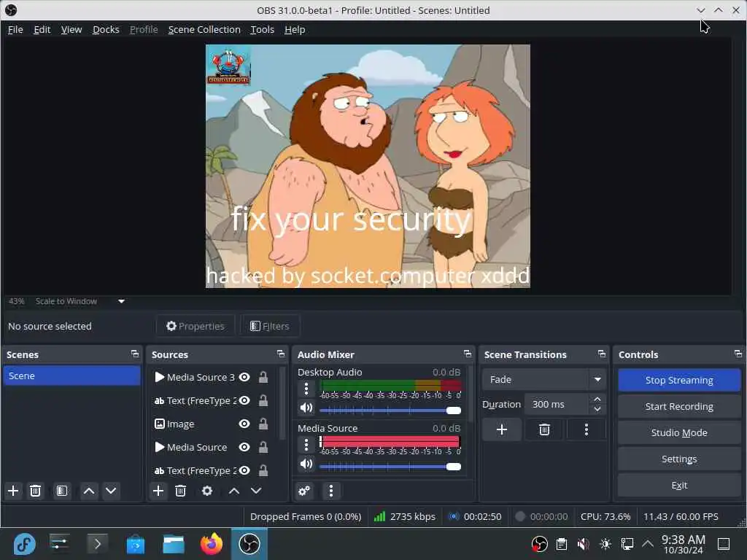Open the View menu

(x=71, y=29)
